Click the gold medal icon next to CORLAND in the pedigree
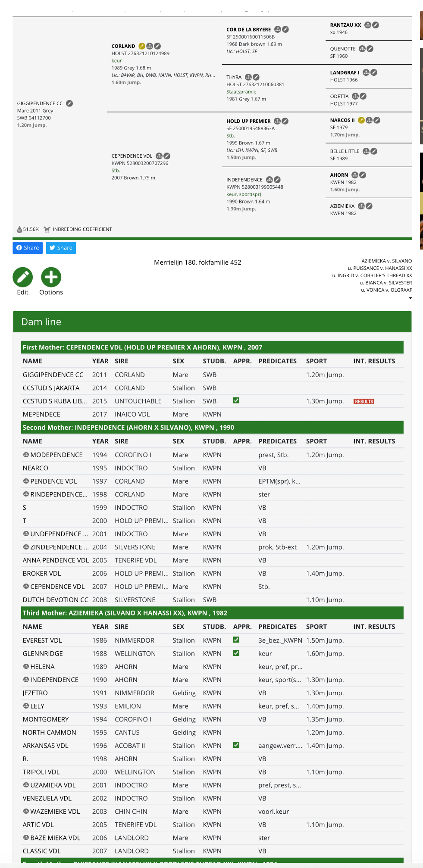 [x=142, y=46]
